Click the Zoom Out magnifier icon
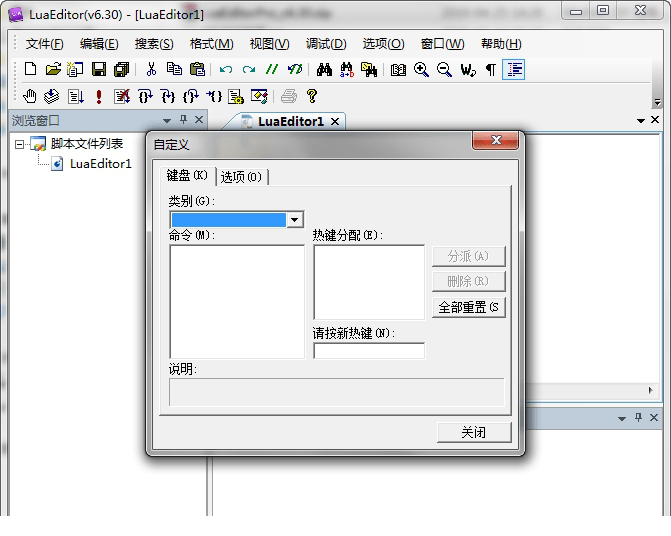The image size is (671, 536). [x=444, y=69]
